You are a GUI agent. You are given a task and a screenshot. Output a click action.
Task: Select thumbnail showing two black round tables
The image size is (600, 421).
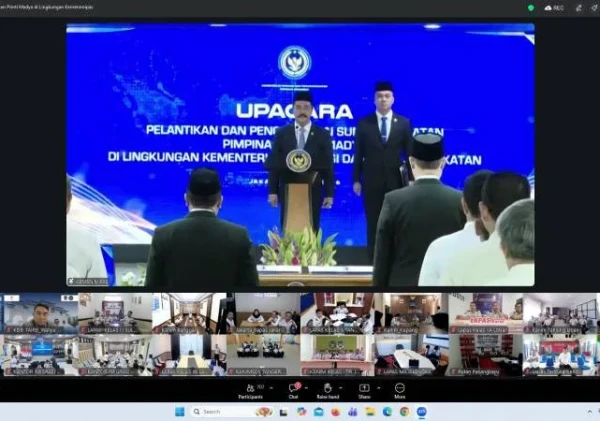coord(264,355)
